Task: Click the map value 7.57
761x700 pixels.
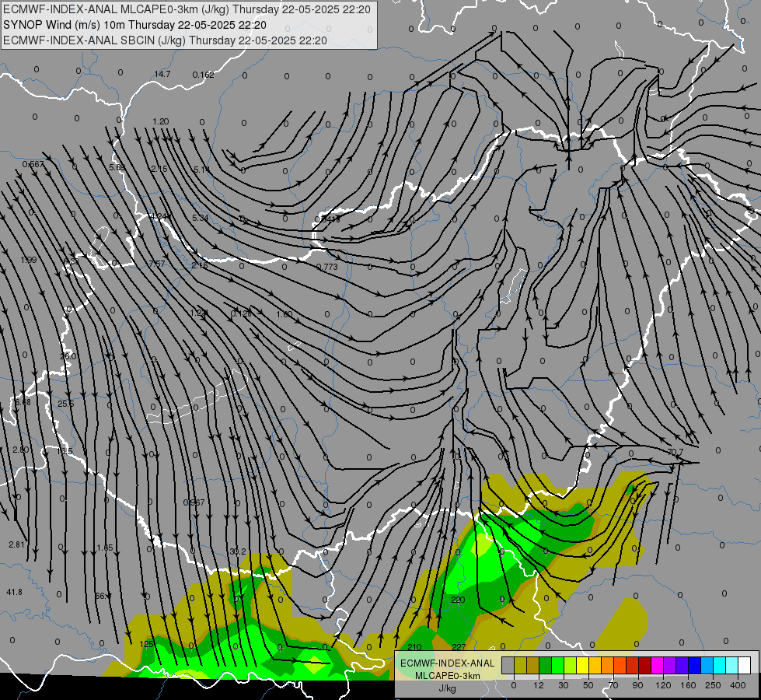Action: 157,264
